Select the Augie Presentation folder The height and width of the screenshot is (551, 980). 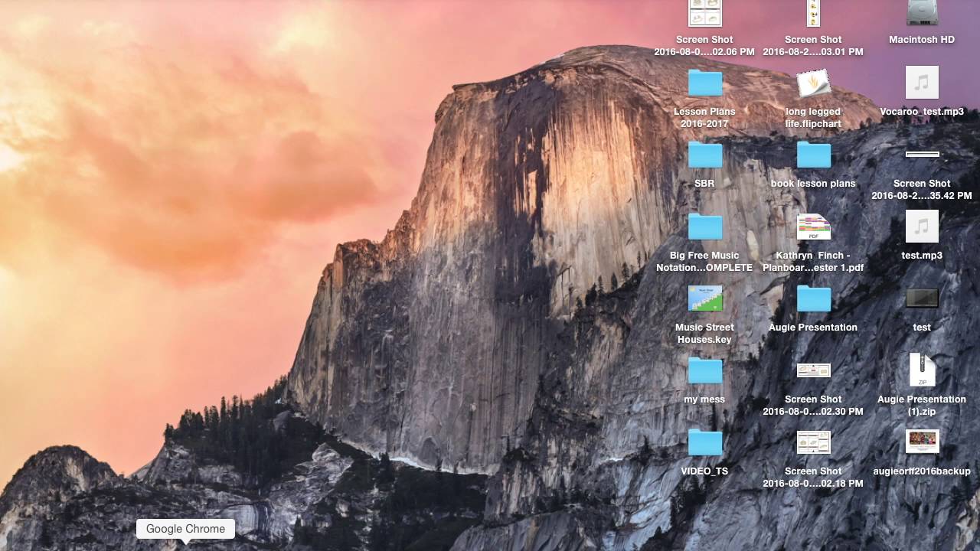814,299
